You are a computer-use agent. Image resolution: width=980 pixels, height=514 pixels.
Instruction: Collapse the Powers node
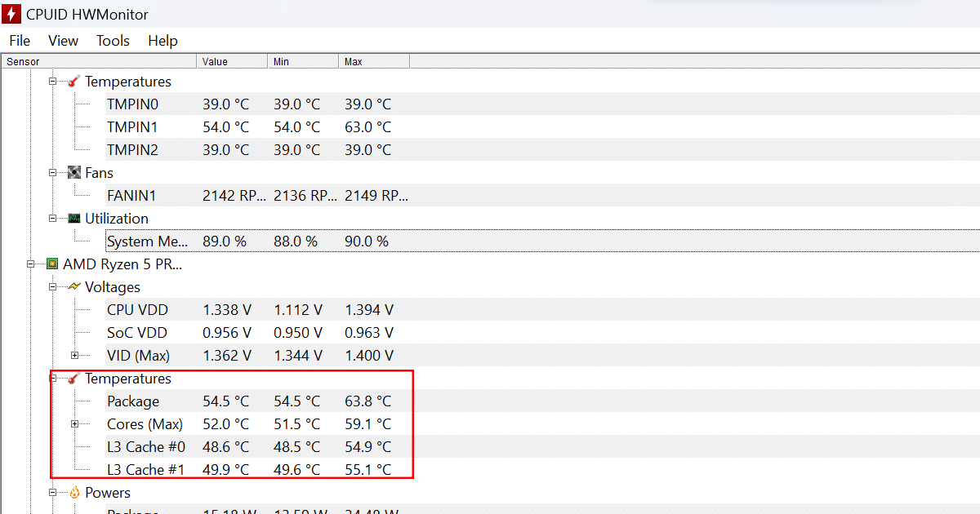pyautogui.click(x=52, y=493)
